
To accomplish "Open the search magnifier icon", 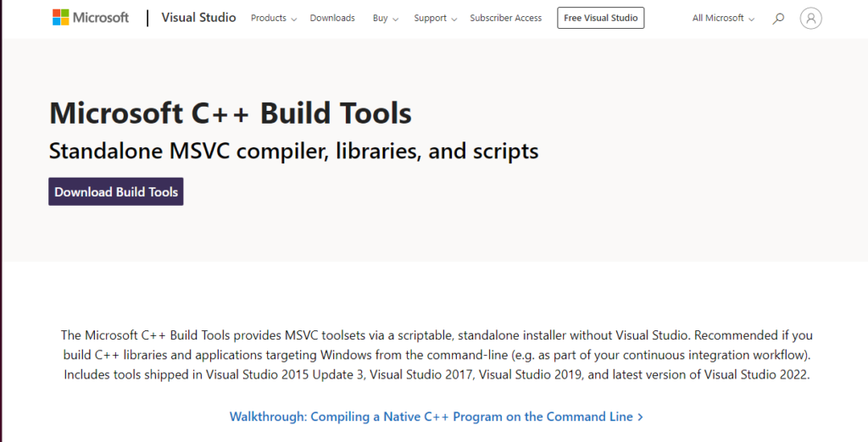I will click(778, 19).
